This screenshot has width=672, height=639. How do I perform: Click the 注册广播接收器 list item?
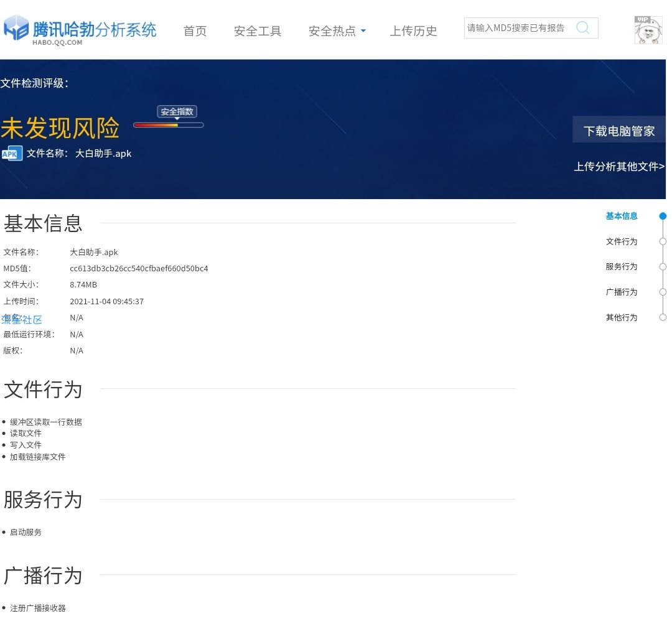point(38,608)
